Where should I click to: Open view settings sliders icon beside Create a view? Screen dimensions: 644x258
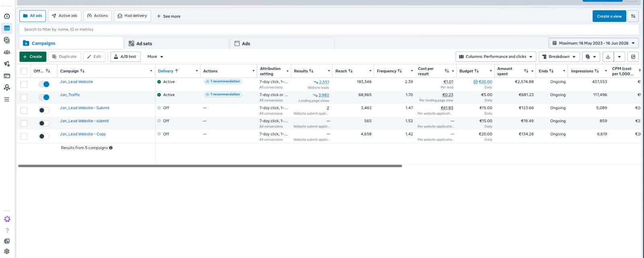pos(633,16)
